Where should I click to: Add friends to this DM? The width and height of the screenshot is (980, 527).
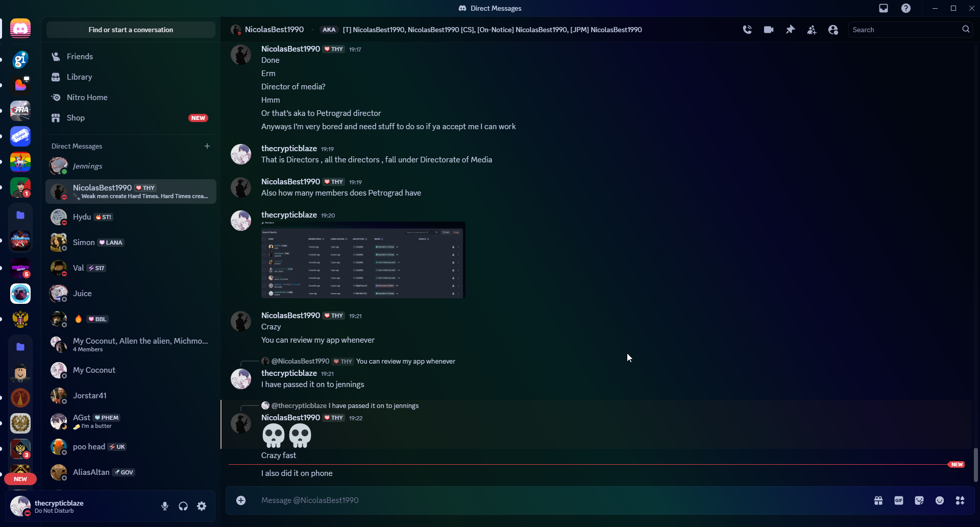point(812,30)
